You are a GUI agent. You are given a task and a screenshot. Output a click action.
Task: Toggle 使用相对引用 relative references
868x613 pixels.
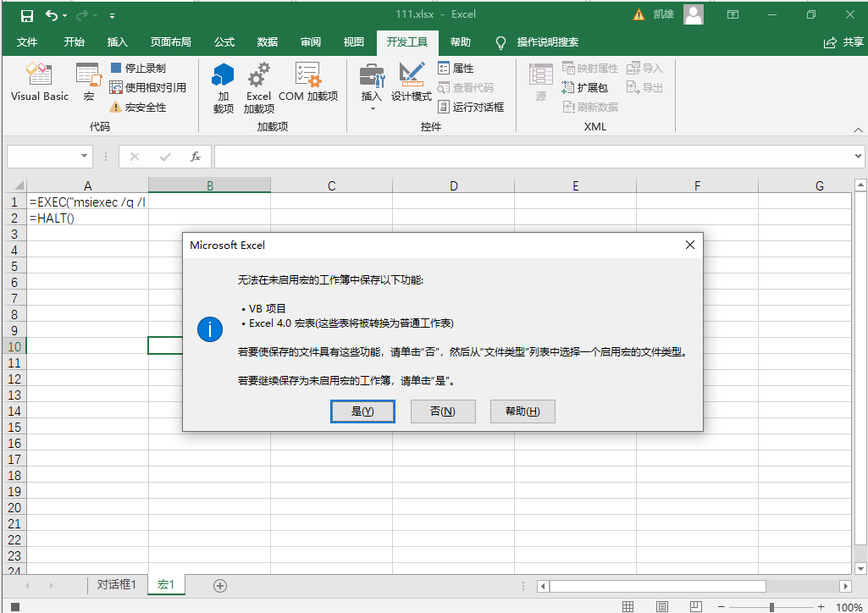[148, 87]
